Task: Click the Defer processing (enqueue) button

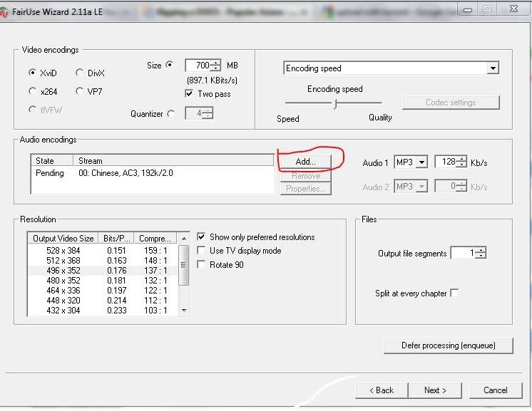Action: pos(448,345)
